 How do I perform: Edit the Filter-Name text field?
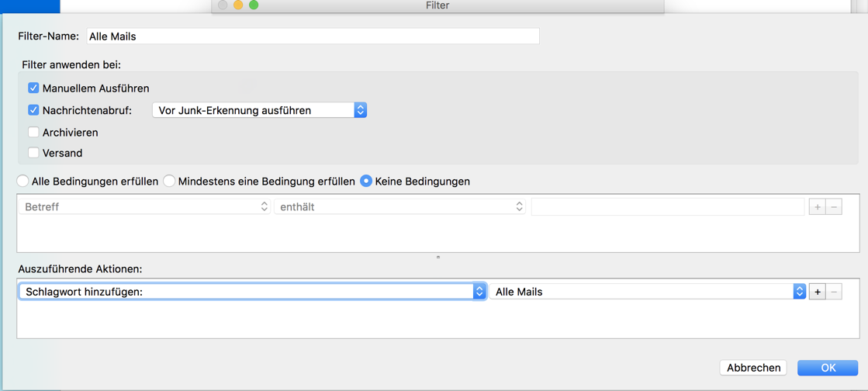pos(313,36)
